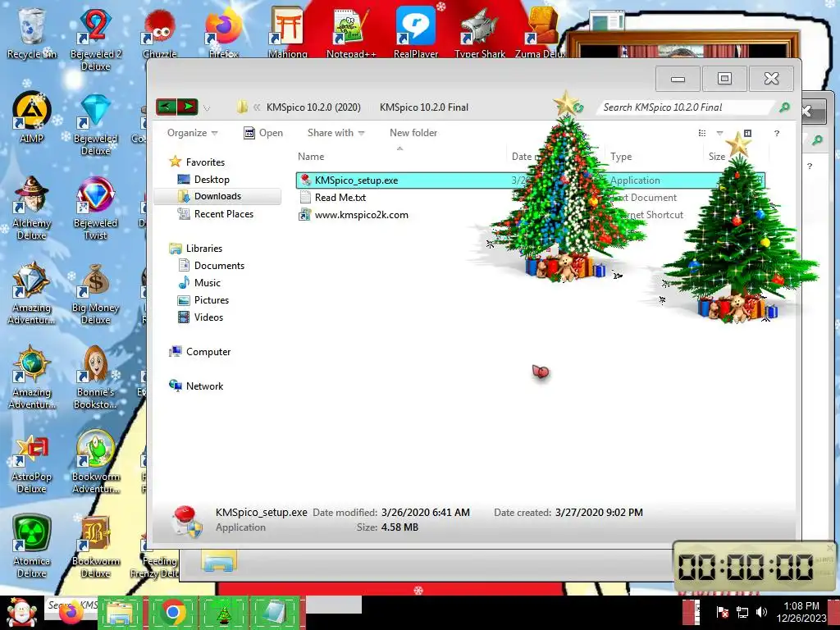Image resolution: width=840 pixels, height=630 pixels.
Task: Launch Bejeweled Deluxe shortcut
Action: [x=95, y=125]
